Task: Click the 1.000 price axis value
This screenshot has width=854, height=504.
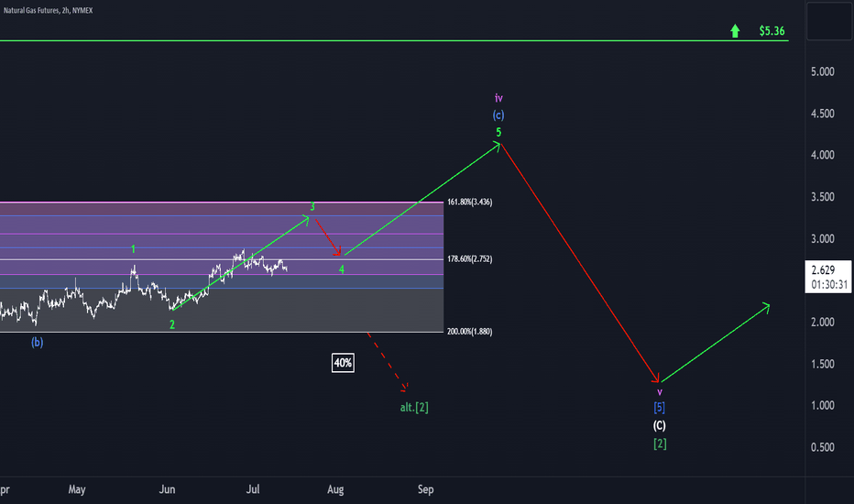Action: coord(823,405)
